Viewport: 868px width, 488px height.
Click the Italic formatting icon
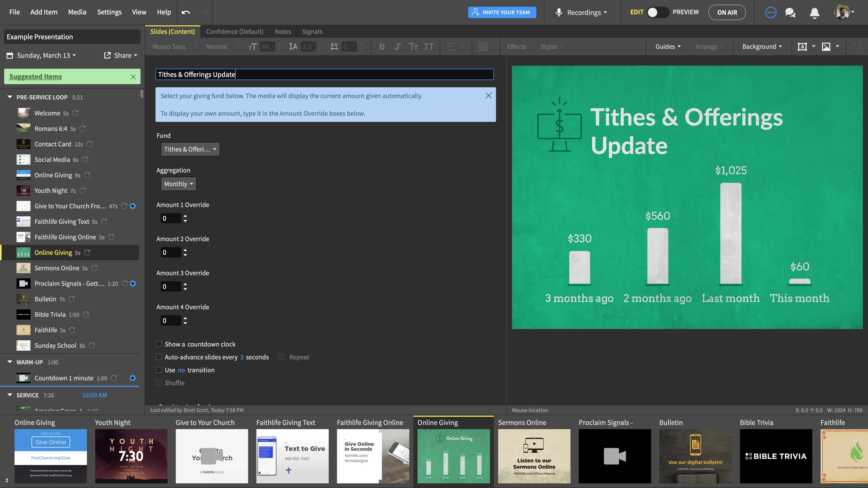(x=398, y=46)
